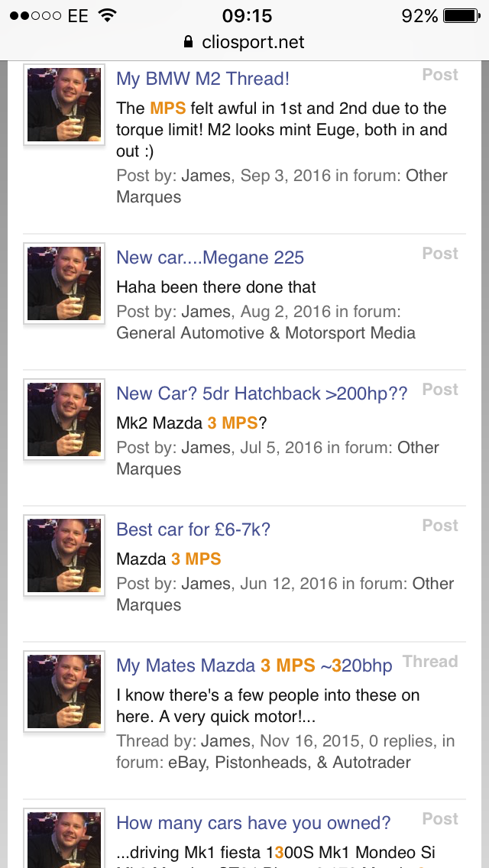The image size is (489, 868).
Task: Tap avatar beside 'New car....Megane 225'
Action: click(64, 283)
